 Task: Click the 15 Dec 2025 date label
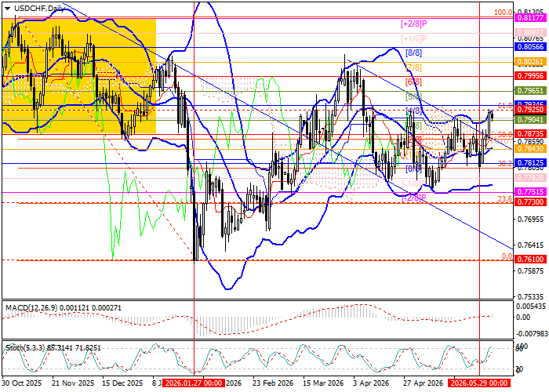pyautogui.click(x=123, y=383)
